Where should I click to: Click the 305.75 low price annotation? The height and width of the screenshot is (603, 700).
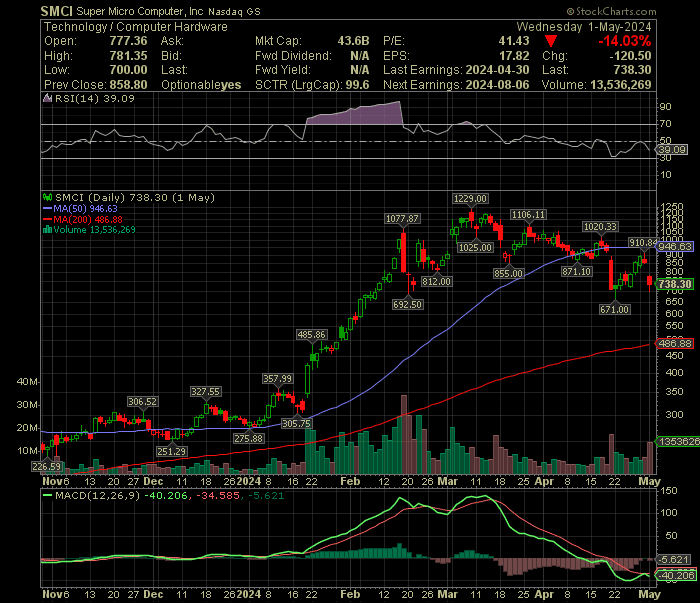pyautogui.click(x=296, y=423)
